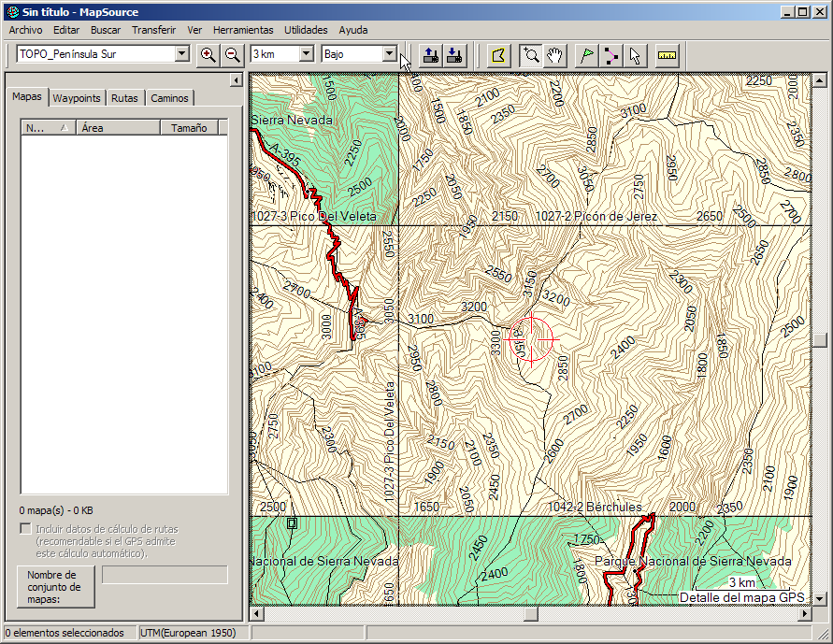Image resolution: width=833 pixels, height=644 pixels.
Task: Open the Herramientas menu
Action: tap(243, 30)
